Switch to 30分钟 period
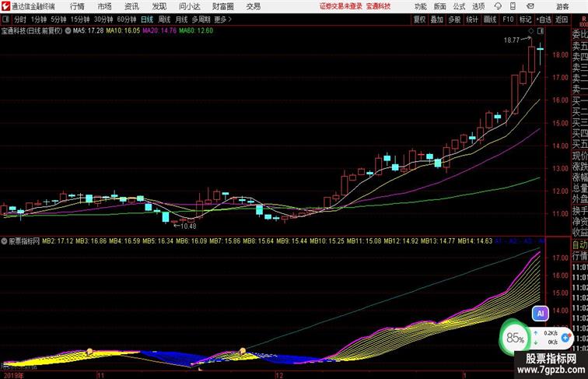 pyautogui.click(x=103, y=19)
